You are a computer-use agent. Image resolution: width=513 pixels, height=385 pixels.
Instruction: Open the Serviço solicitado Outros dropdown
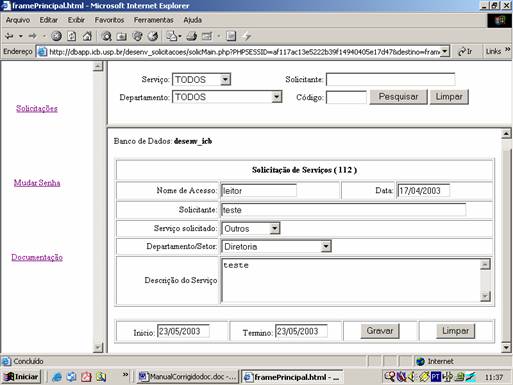coord(251,229)
